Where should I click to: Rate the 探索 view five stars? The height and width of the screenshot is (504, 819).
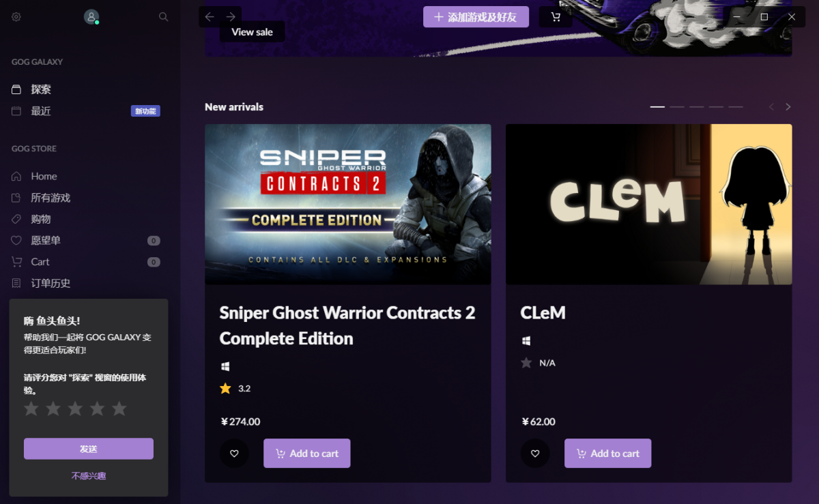click(119, 408)
